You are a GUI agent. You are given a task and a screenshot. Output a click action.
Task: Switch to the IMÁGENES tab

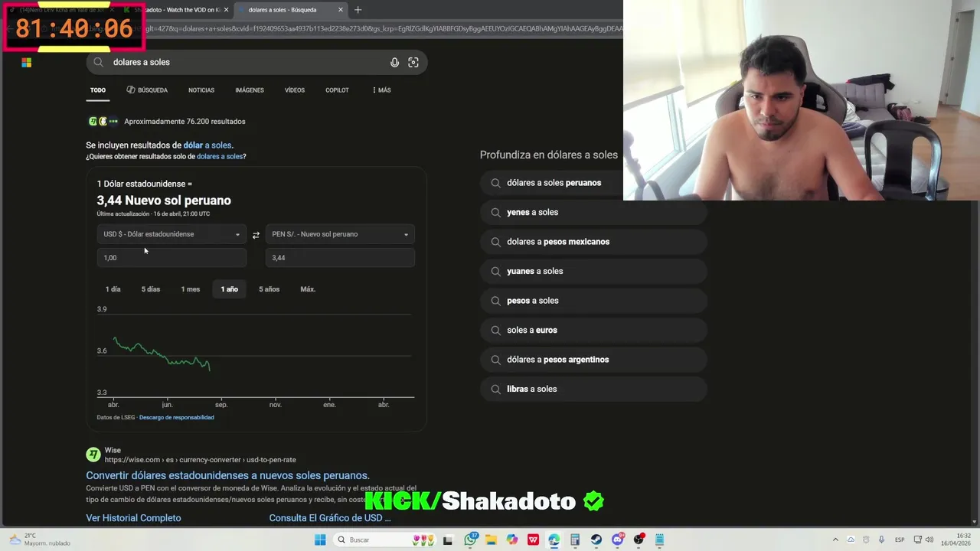coord(250,90)
